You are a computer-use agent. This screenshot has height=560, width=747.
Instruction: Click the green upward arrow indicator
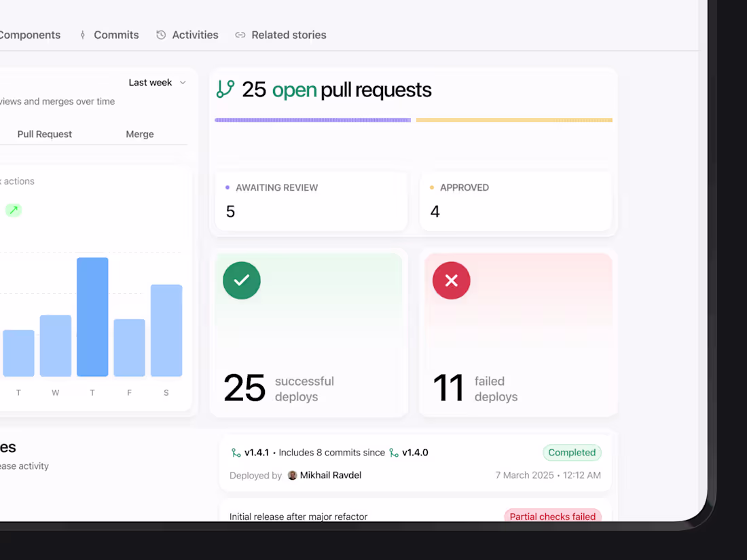[x=14, y=210]
